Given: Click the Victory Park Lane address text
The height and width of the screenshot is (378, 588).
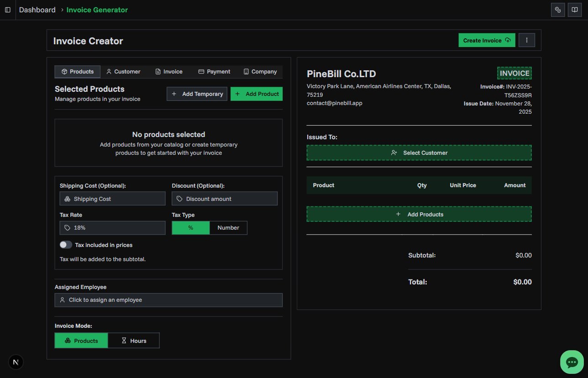Looking at the screenshot, I should click(379, 90).
